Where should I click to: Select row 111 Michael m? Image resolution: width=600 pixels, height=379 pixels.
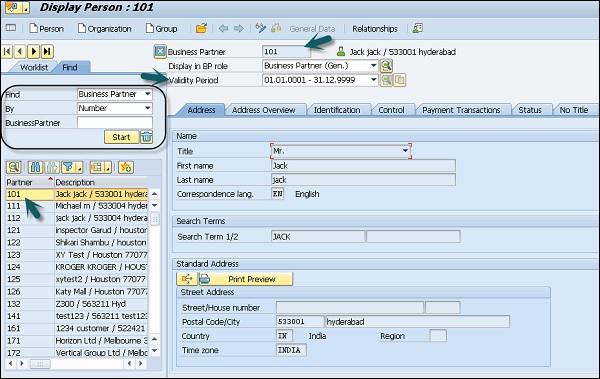point(77,206)
